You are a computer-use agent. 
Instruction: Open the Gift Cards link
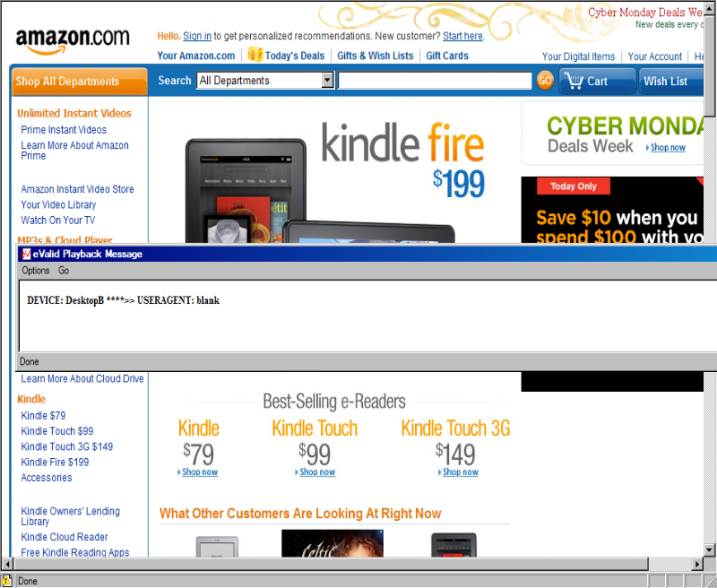[x=447, y=56]
